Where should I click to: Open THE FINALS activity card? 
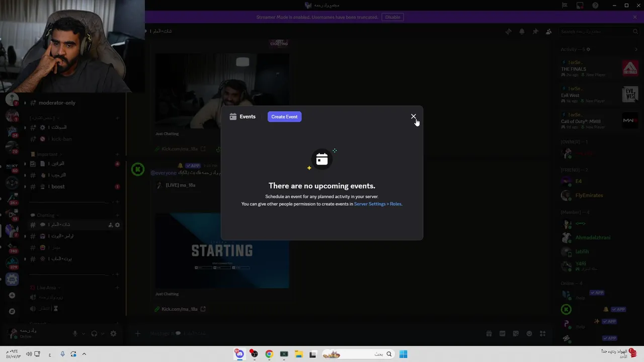[x=599, y=68]
